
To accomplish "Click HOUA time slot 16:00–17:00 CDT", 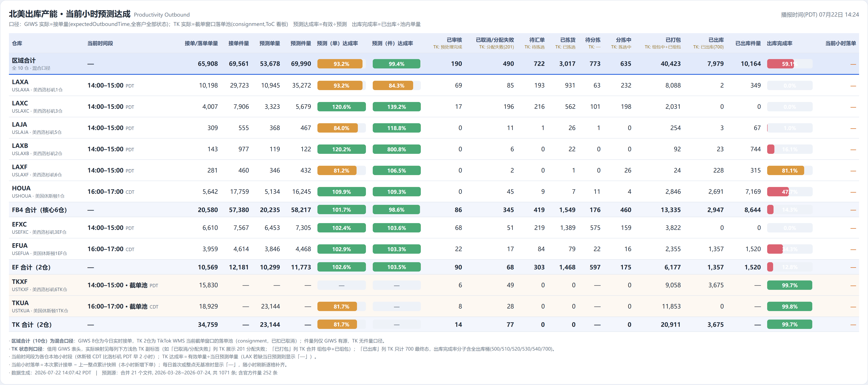I will tap(111, 192).
